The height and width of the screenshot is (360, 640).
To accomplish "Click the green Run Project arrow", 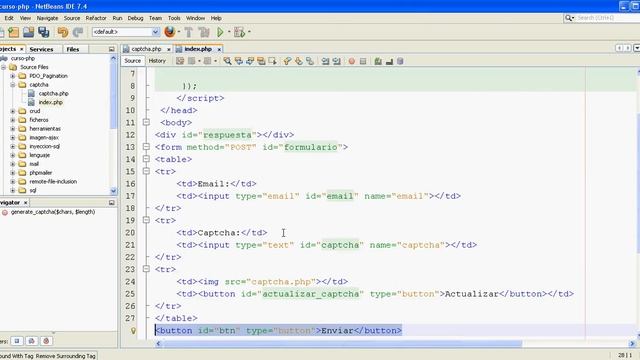I will [x=220, y=32].
